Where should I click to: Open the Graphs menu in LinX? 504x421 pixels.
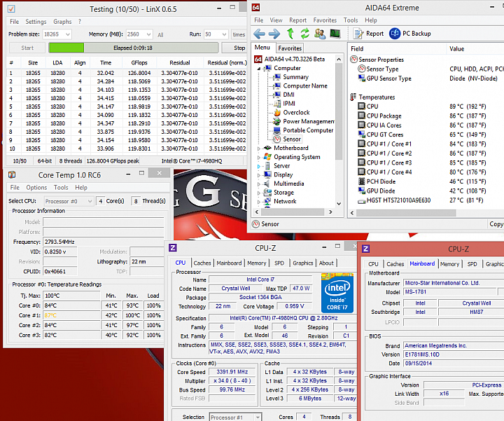tap(62, 22)
